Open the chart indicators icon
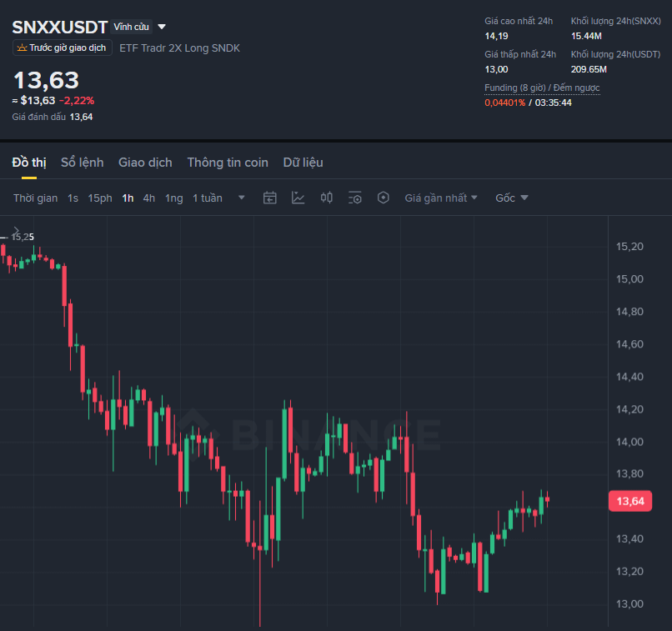 coord(298,198)
